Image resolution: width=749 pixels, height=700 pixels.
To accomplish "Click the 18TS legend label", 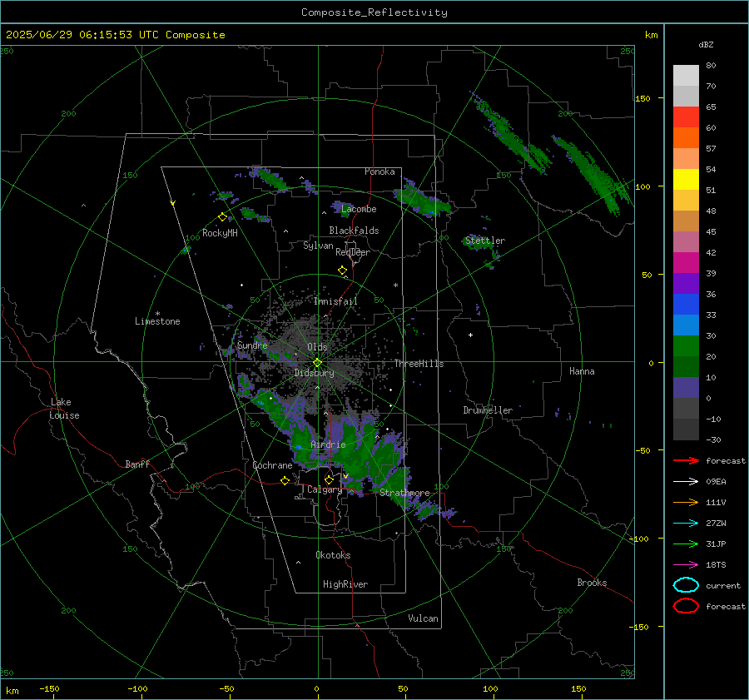I will pyautogui.click(x=716, y=565).
